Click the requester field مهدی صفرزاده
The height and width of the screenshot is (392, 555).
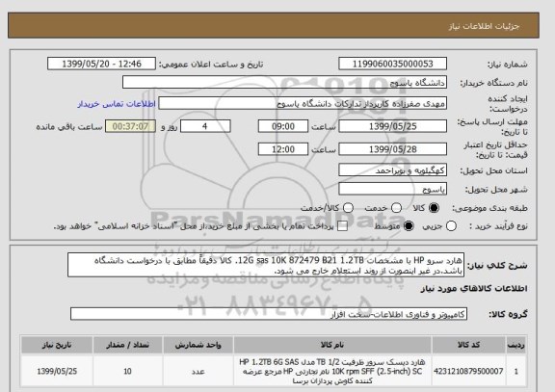pos(303,104)
